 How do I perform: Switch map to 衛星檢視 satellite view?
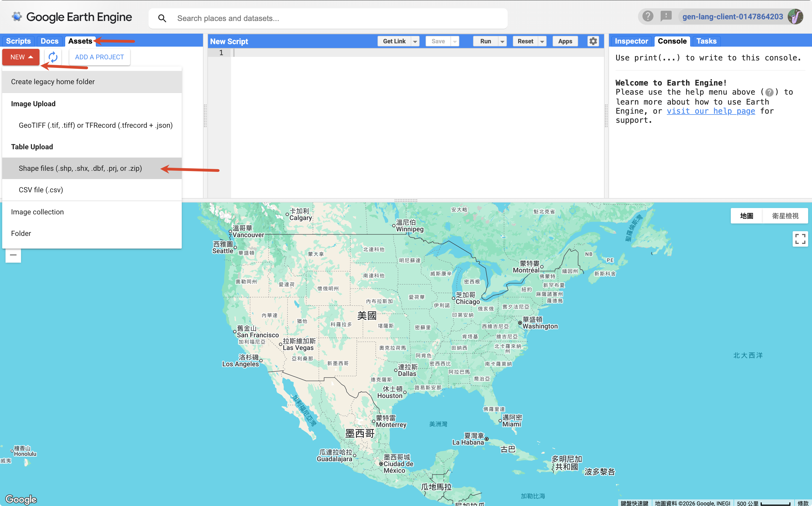pos(785,216)
